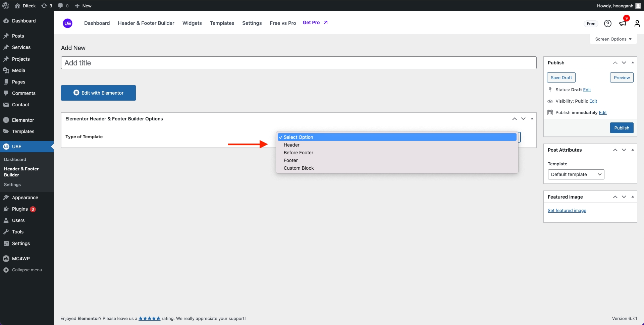
Task: Open the updates icon in admin bar
Action: coord(47,6)
